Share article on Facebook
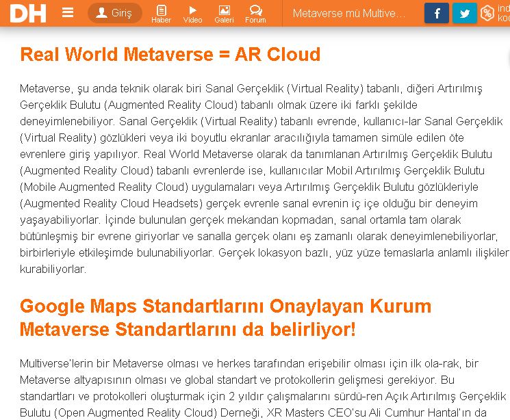Viewport: 510px width, 420px height. point(437,13)
